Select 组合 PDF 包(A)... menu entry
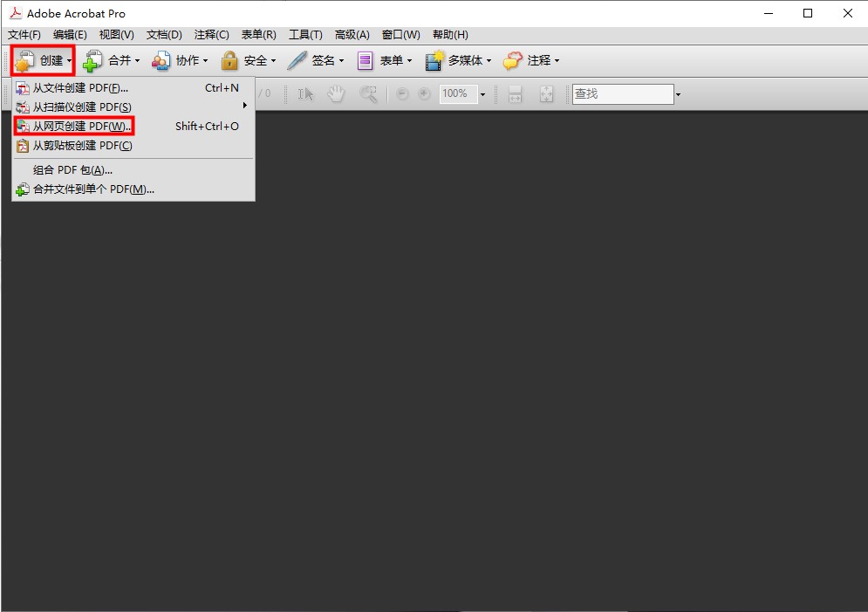Screen dimensions: 868x612 pyautogui.click(x=133, y=170)
